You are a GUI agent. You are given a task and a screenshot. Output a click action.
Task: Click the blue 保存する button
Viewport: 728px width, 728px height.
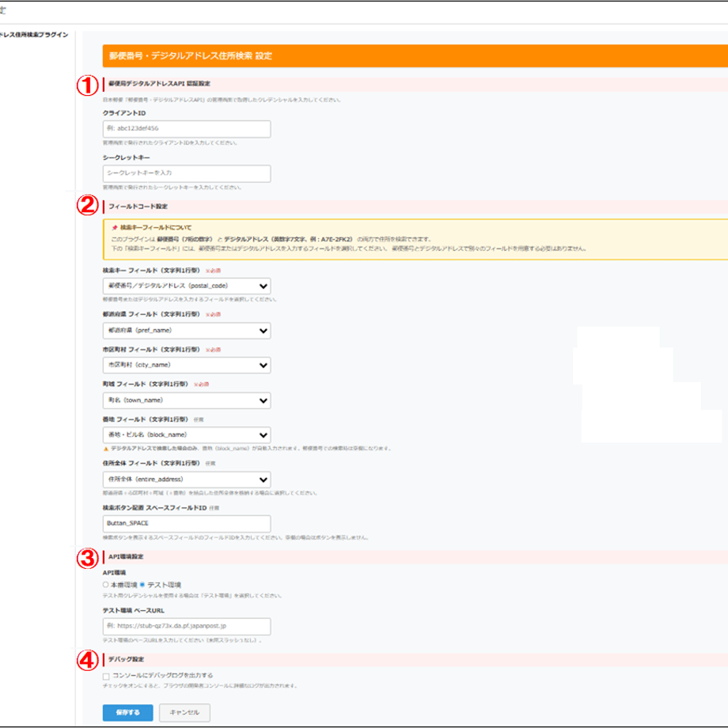coord(127,712)
